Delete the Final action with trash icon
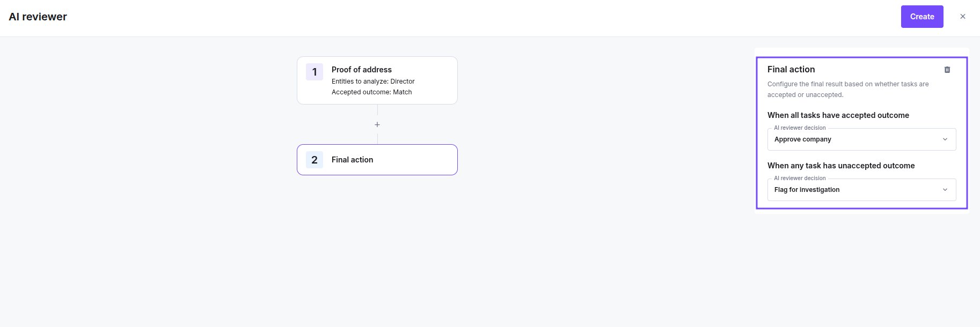 pyautogui.click(x=947, y=70)
